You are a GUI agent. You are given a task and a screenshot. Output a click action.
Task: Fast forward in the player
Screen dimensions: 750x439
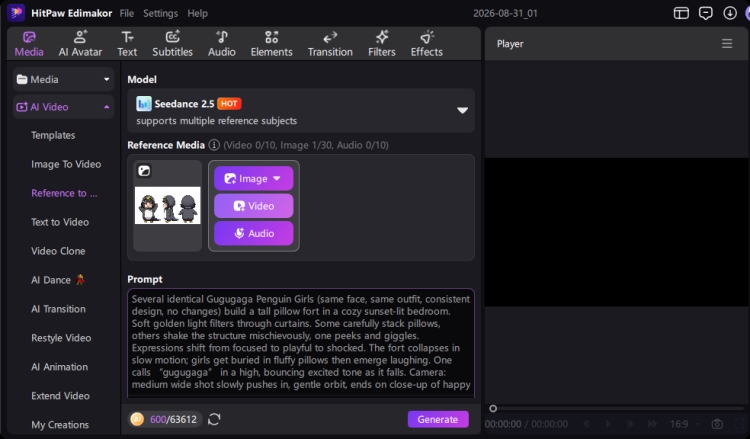(x=652, y=424)
